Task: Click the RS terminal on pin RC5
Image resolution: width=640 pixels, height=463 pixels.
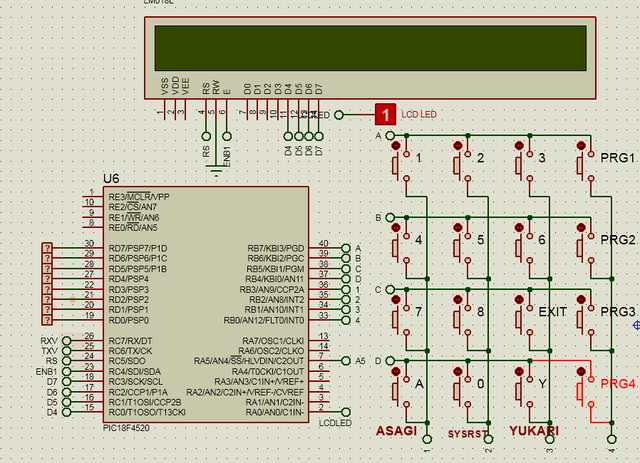Action: tap(66, 361)
